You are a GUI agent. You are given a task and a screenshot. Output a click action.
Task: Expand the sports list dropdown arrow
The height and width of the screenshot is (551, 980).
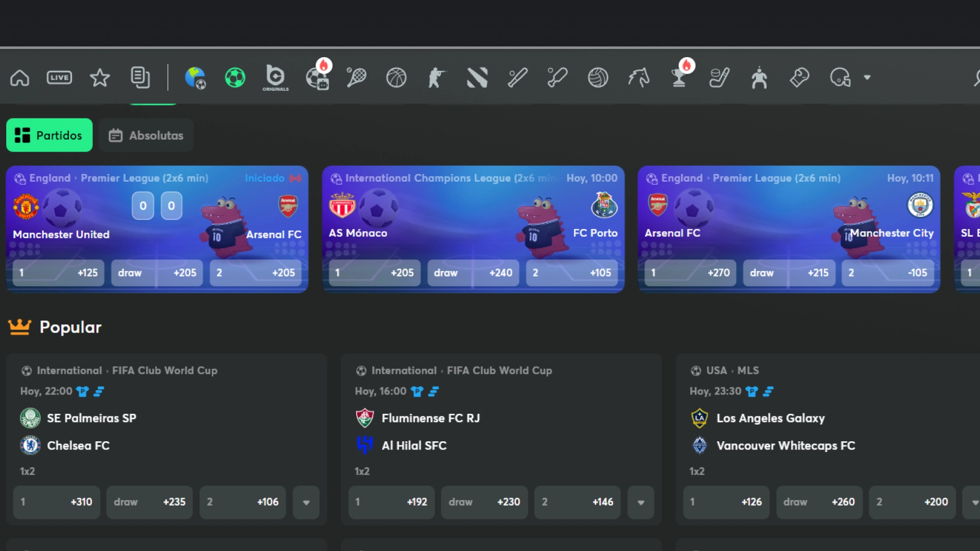tap(867, 78)
